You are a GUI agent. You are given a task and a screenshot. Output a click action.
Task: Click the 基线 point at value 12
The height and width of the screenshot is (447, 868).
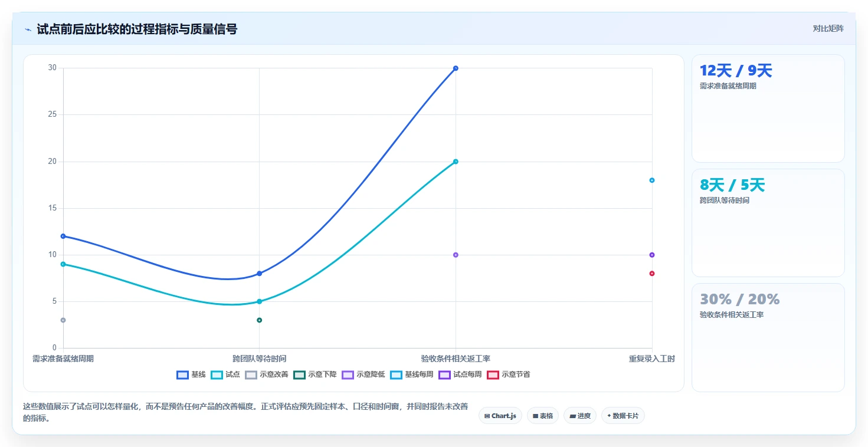63,236
